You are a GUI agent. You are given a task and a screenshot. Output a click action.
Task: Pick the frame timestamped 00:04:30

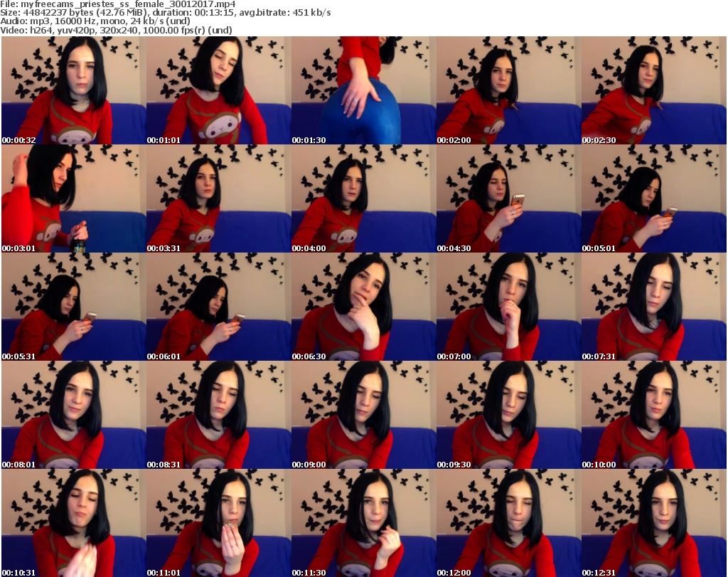pyautogui.click(x=508, y=198)
